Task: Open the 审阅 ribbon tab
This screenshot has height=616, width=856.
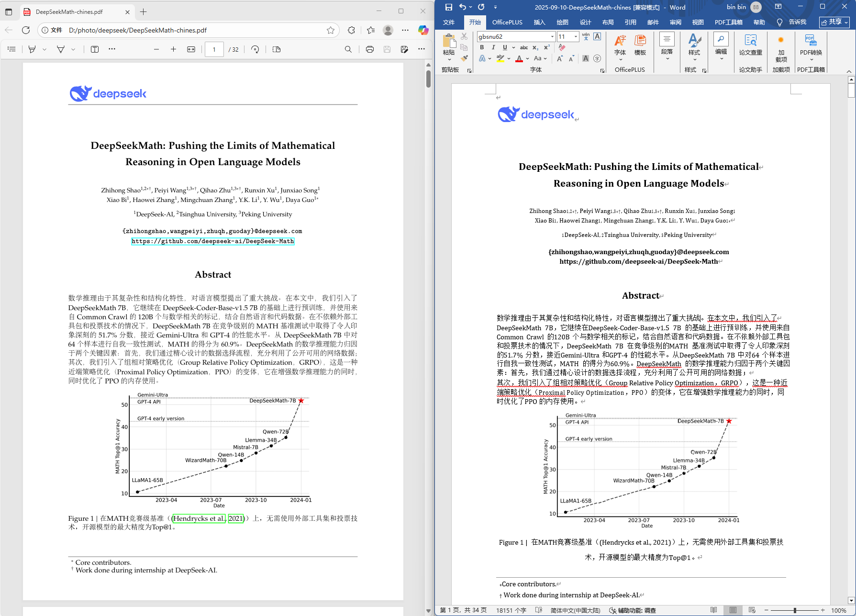Action: pos(675,22)
